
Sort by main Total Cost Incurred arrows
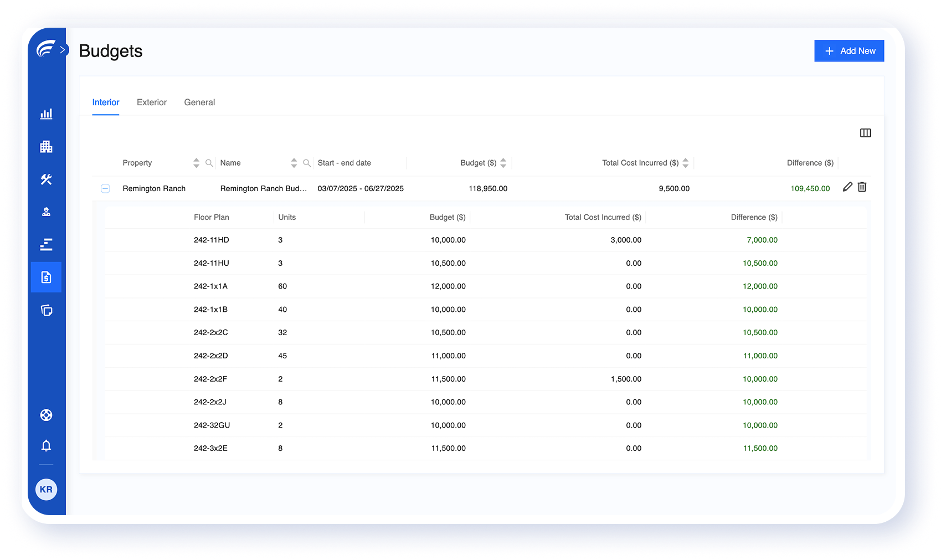point(685,163)
